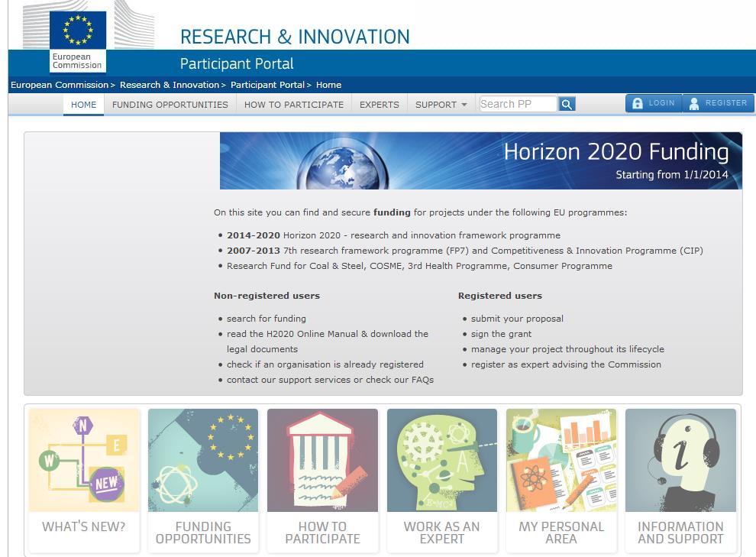
Task: Click the Horizon 2020 Funding banner
Action: click(480, 160)
